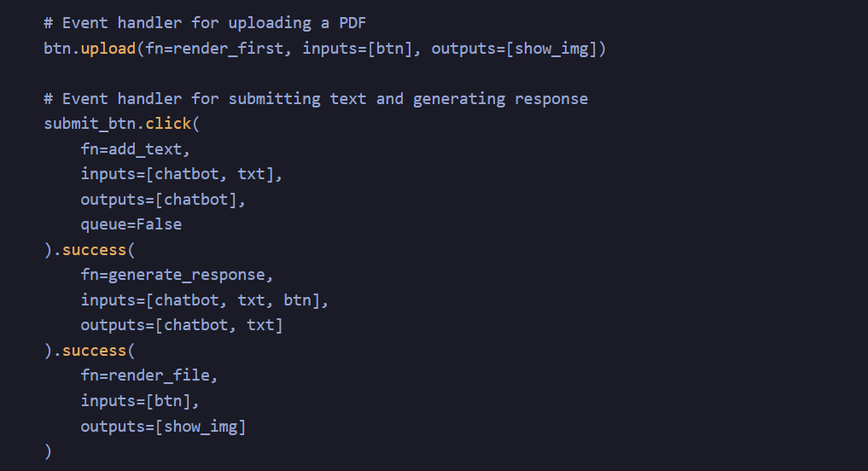Click the comment about submitting text and generating response
The width and height of the screenshot is (868, 471).
pyautogui.click(x=316, y=99)
